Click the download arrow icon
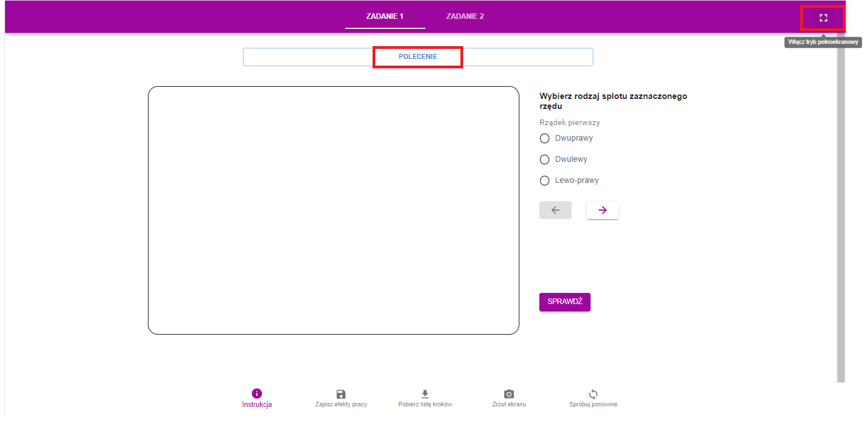 click(425, 394)
